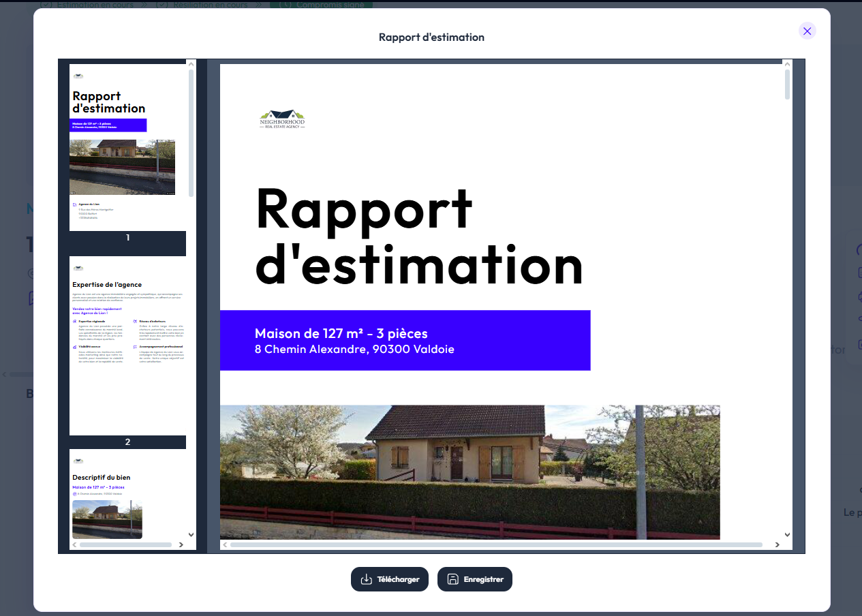Click the main preview scroll-right arrow
The height and width of the screenshot is (616, 862).
point(778,544)
